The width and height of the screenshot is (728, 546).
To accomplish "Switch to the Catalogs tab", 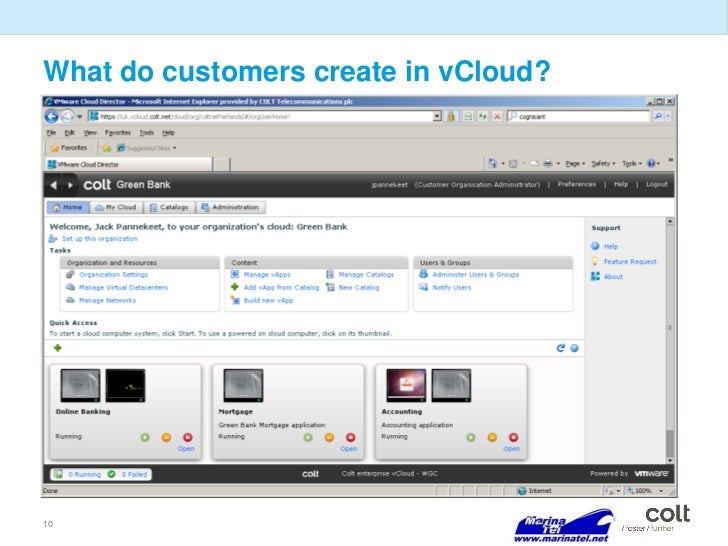I will pos(169,208).
